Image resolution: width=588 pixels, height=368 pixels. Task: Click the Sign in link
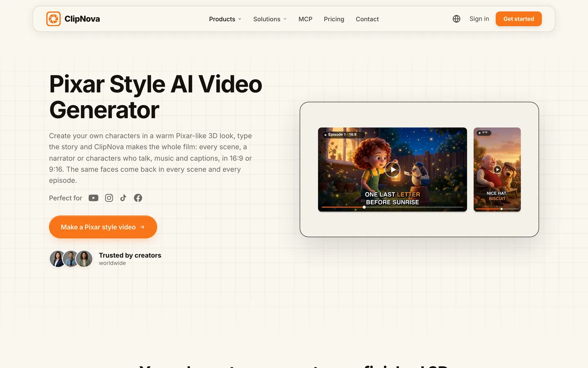[479, 19]
